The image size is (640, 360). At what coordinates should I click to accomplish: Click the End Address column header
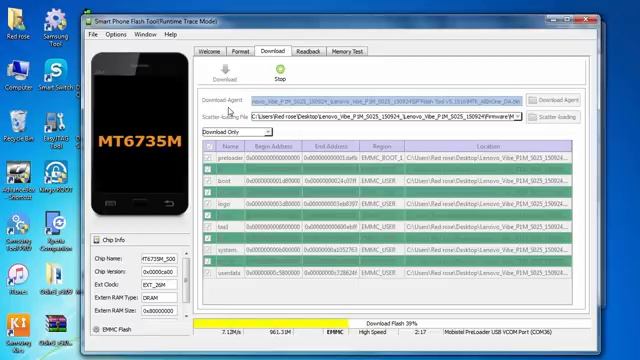coord(331,146)
